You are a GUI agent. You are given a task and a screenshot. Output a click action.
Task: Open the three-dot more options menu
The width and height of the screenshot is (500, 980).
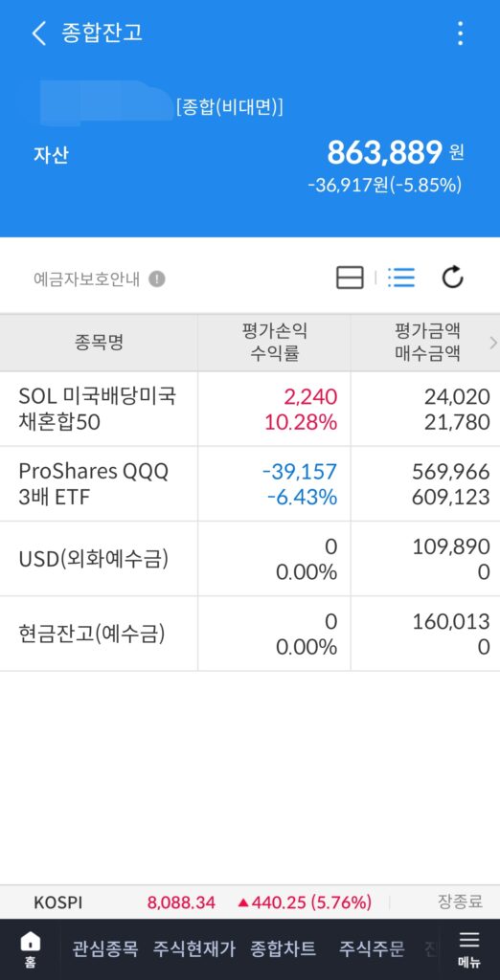[461, 33]
